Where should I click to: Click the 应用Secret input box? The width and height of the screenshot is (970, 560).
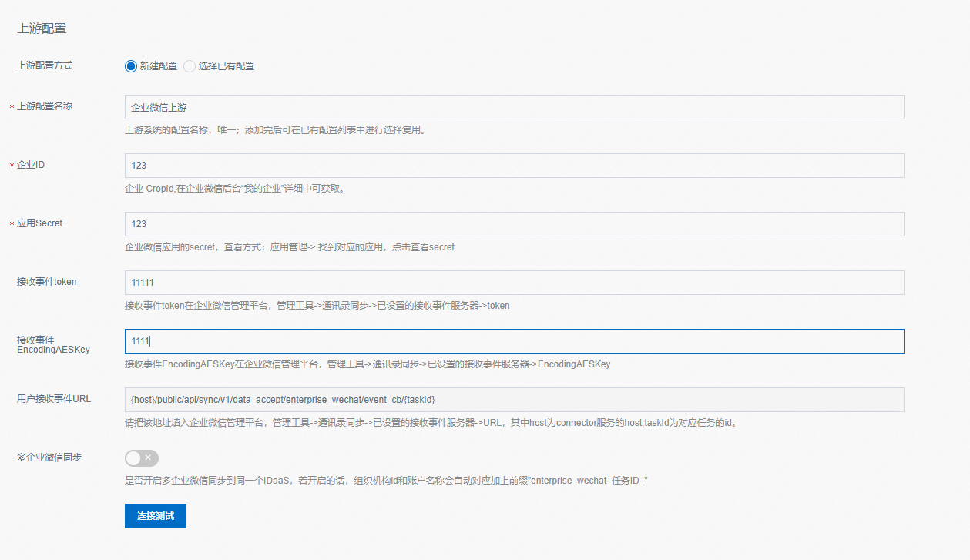(x=514, y=224)
